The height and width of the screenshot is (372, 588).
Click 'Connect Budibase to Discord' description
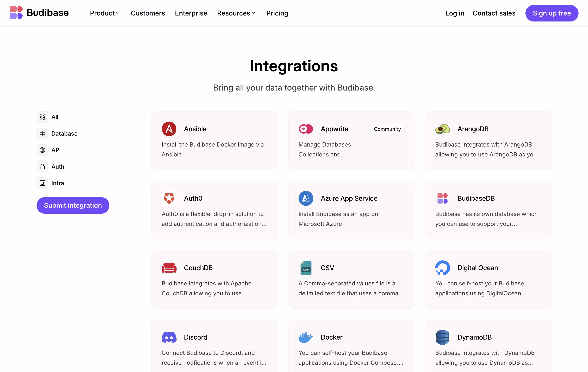coord(214,358)
